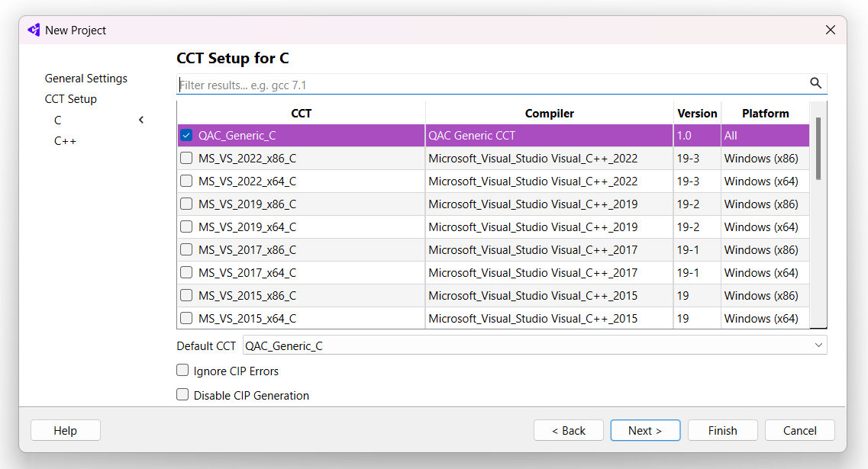868x469 pixels.
Task: Click the Finish button
Action: point(722,430)
